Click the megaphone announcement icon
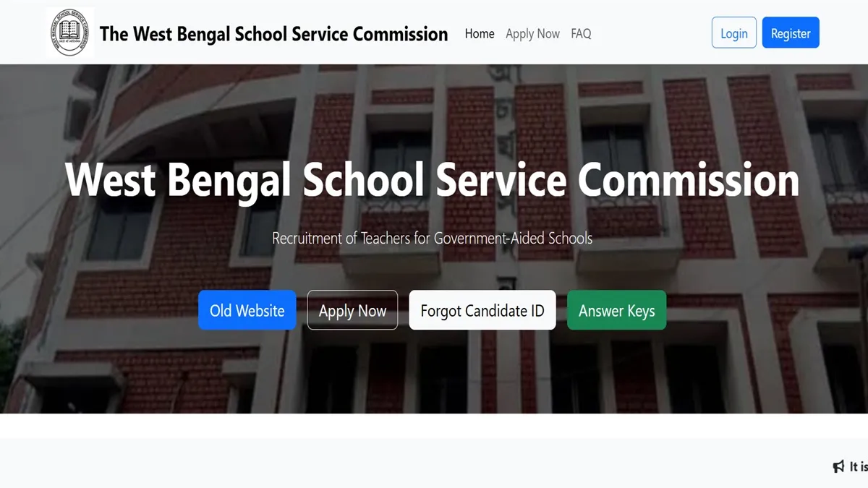 (x=839, y=466)
